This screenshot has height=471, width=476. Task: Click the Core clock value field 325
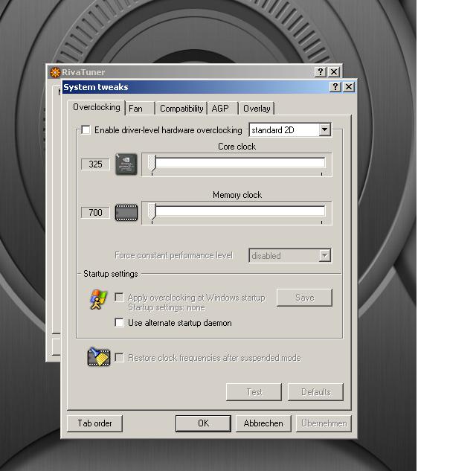[x=95, y=164]
